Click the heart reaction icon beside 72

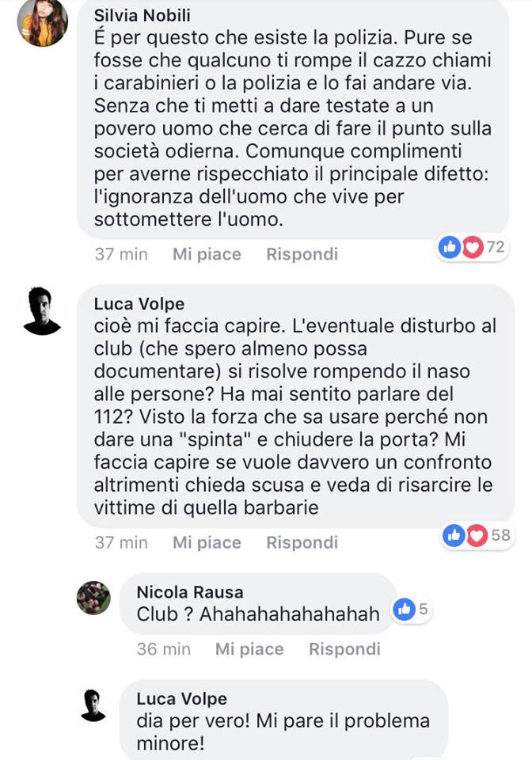click(473, 248)
